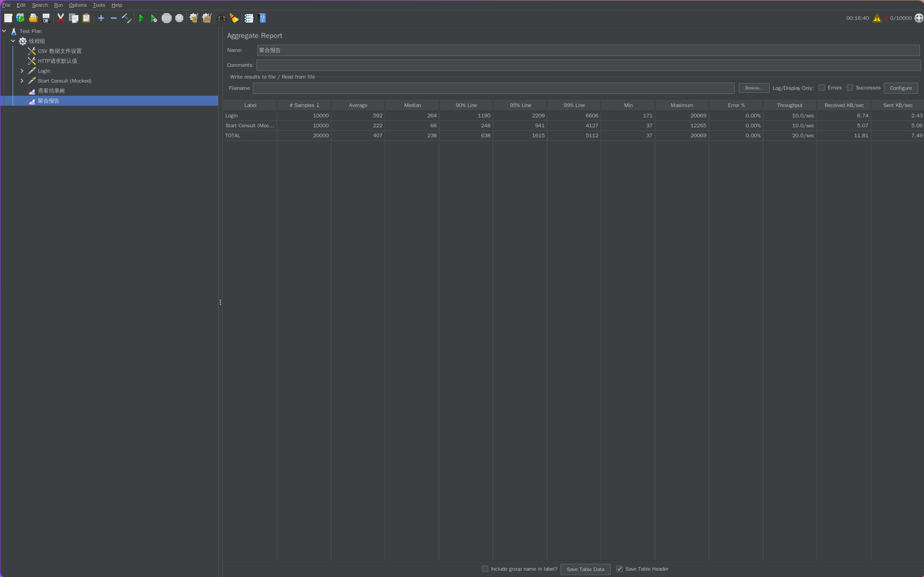Viewport: 924px width, 577px height.
Task: Click the binoculars Search icon
Action: coord(221,19)
